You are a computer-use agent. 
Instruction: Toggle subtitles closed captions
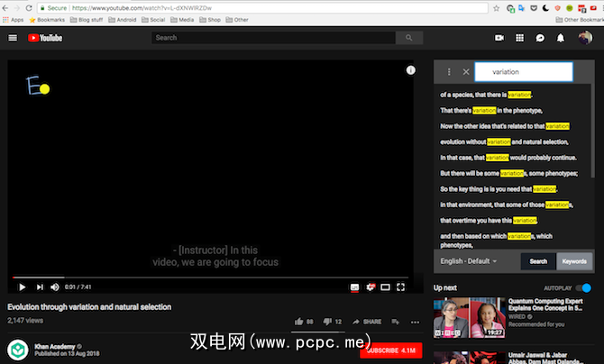pos(354,287)
